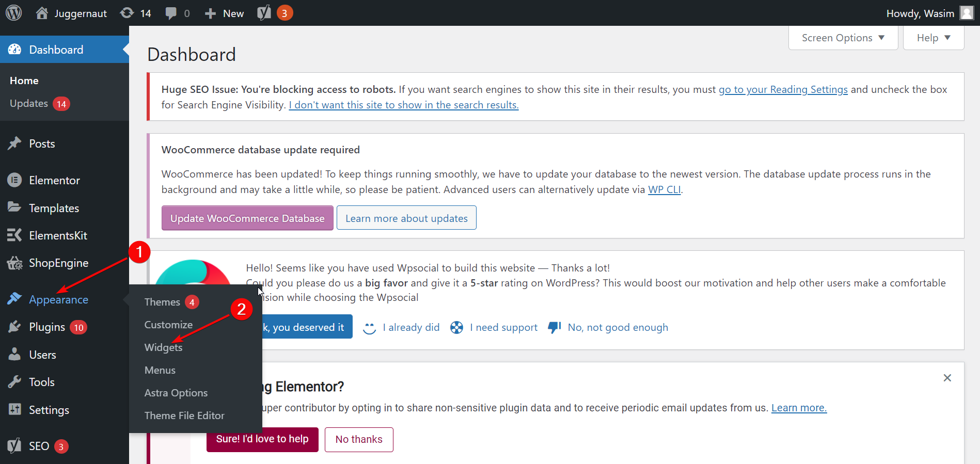Click the WordPress logo icon
Image resolution: width=980 pixels, height=464 pixels.
(14, 13)
